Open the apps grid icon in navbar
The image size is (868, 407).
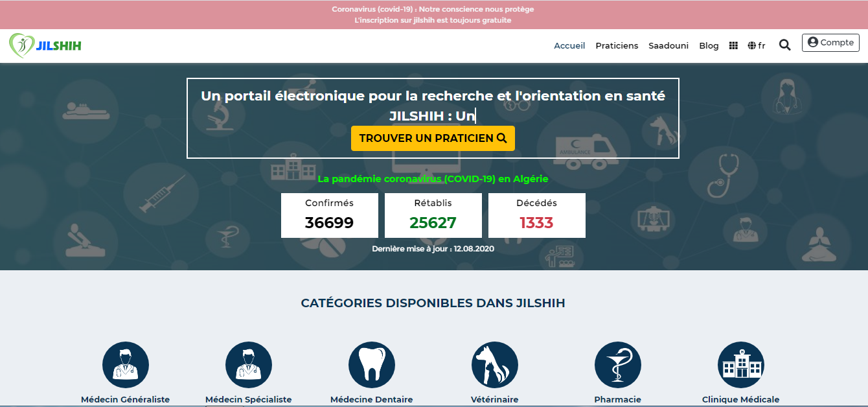coord(733,45)
